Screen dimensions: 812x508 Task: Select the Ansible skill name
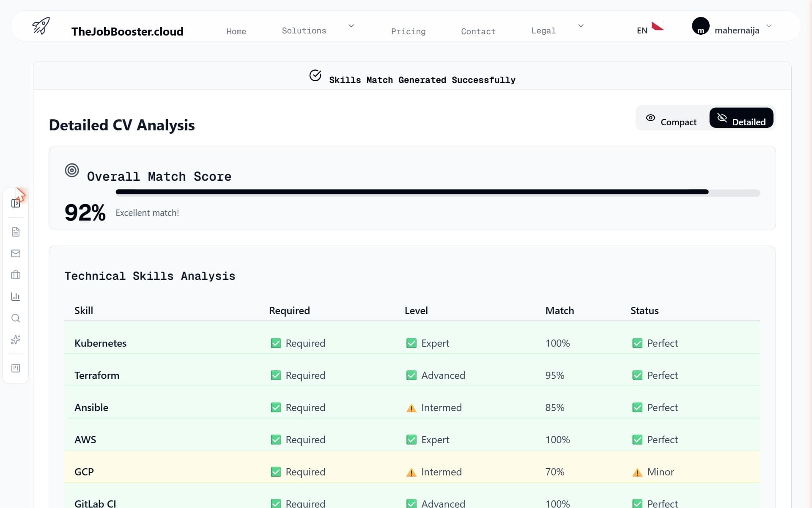pyautogui.click(x=91, y=407)
